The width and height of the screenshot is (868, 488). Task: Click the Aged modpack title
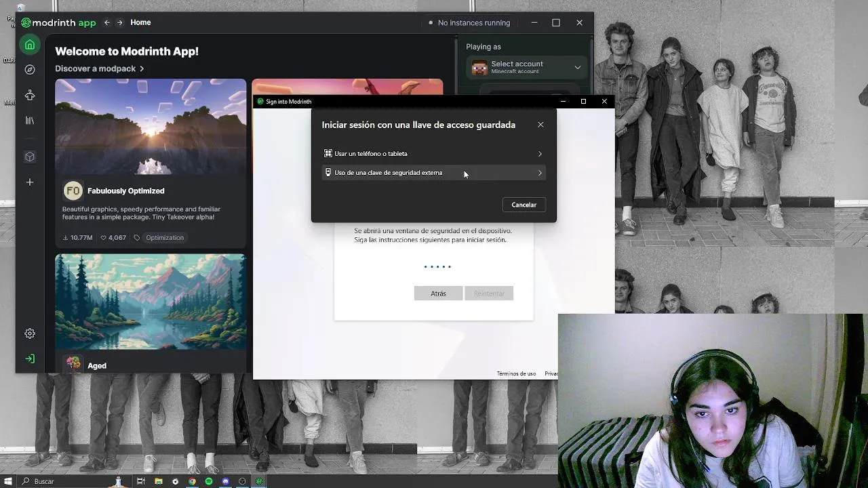[x=97, y=366]
